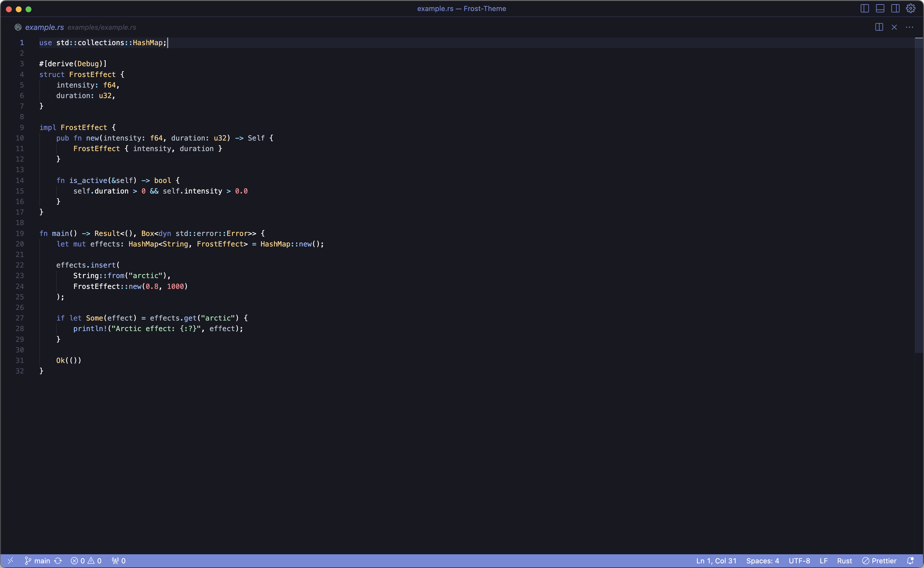Viewport: 924px width, 568px height.
Task: Select the UTF-8 encoding indicator
Action: click(x=799, y=560)
